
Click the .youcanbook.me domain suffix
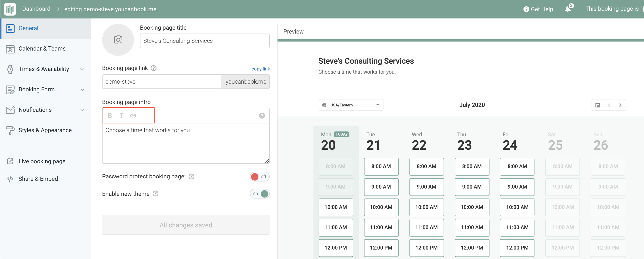pyautogui.click(x=245, y=81)
